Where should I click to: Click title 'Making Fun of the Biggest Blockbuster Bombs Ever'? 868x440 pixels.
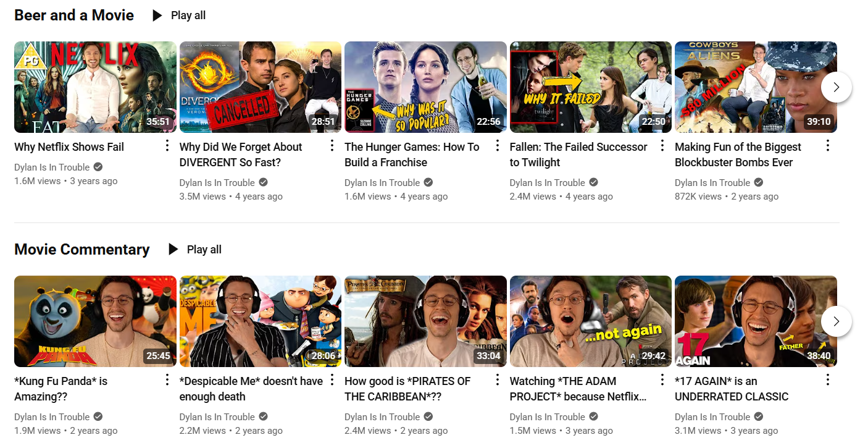738,154
